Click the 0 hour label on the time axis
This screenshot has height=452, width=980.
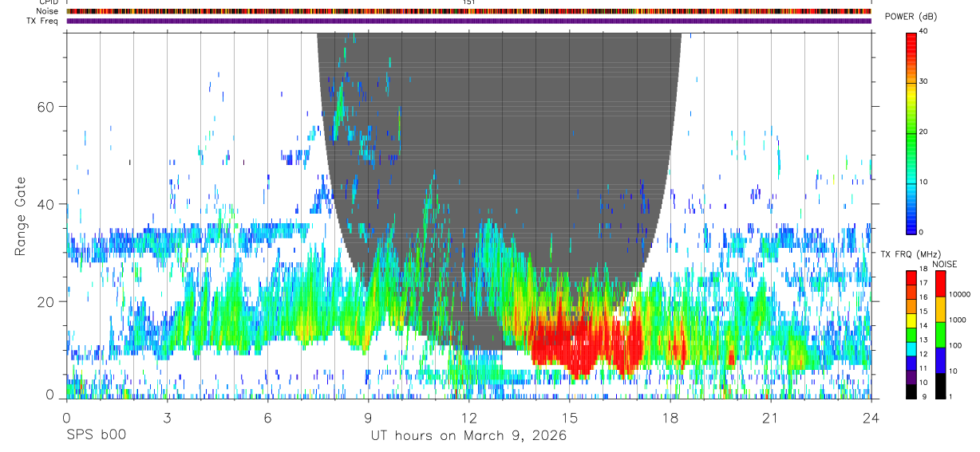point(66,417)
